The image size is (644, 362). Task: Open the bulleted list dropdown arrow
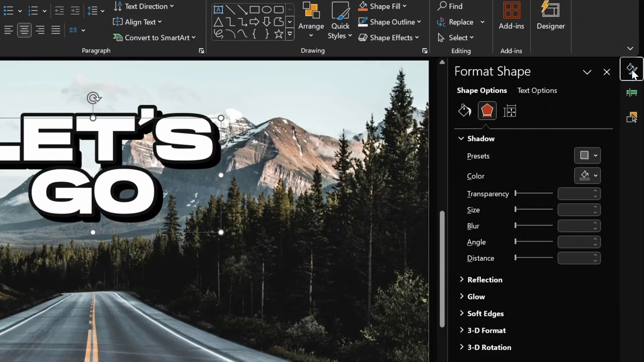pos(20,11)
